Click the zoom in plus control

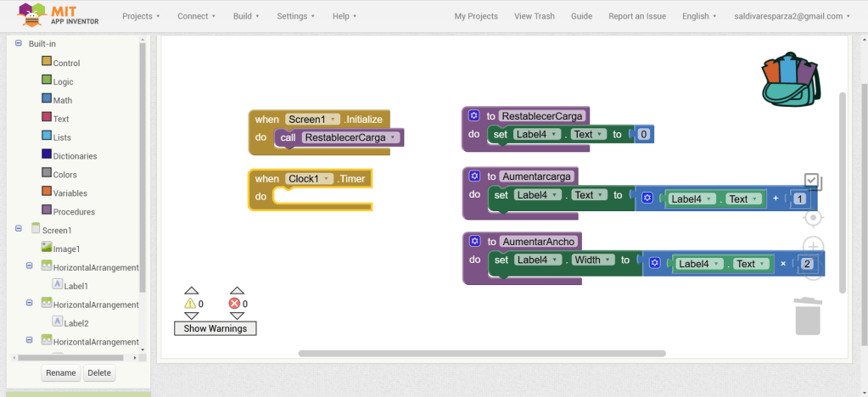[813, 247]
